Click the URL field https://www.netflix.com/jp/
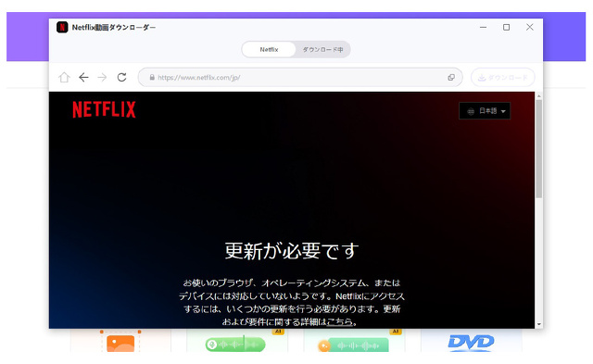 coord(300,78)
